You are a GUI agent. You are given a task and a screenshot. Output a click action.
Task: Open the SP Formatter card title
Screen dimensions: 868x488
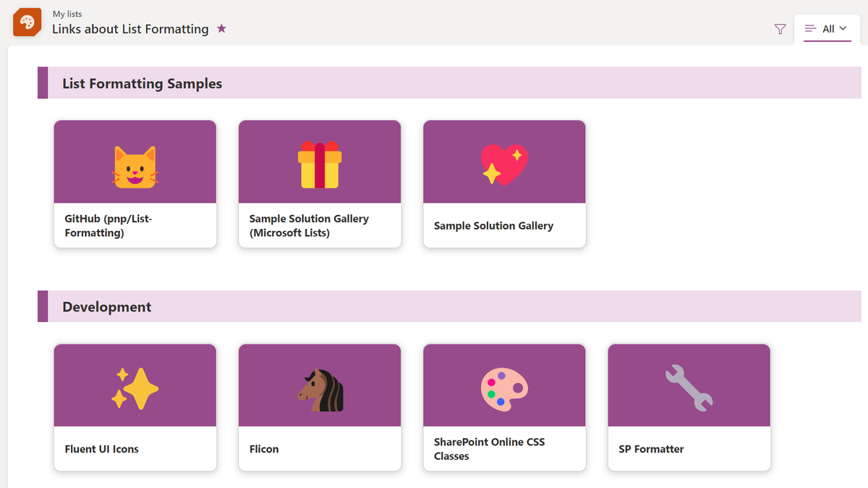click(x=651, y=449)
